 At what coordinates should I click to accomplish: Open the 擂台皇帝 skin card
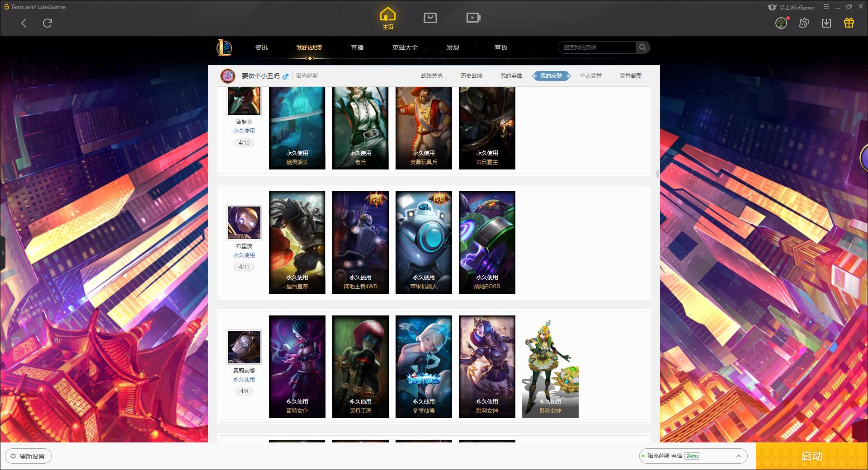297,242
